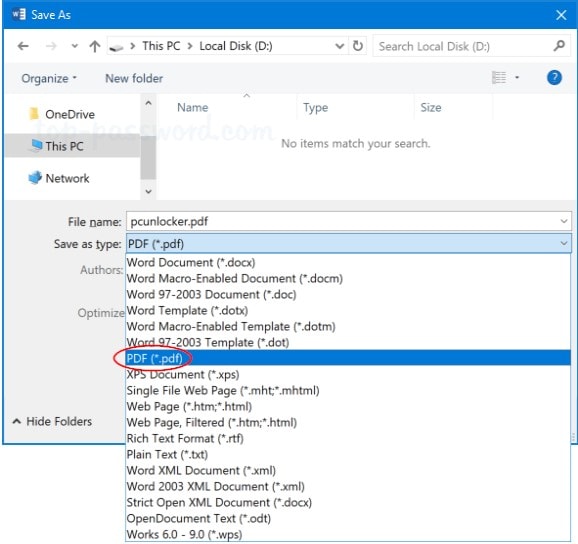Viewport: 578px width, 544px height.
Task: Choose Word Document (*.docx) type
Action: pos(348,262)
